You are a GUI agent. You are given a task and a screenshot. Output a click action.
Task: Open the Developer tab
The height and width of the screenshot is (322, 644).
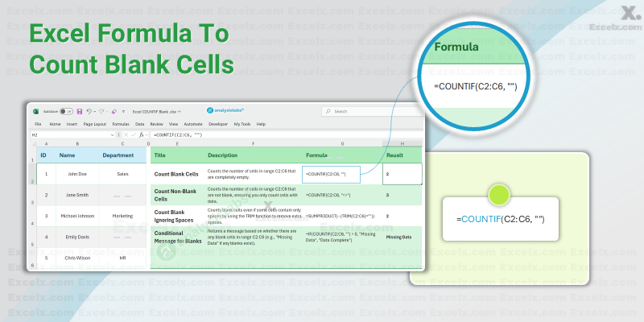pyautogui.click(x=218, y=124)
